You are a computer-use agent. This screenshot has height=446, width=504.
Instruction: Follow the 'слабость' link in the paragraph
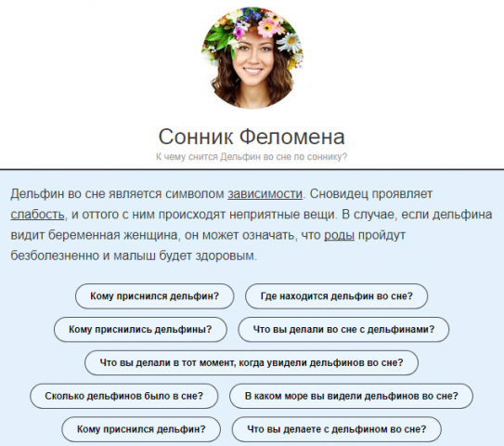(x=38, y=215)
